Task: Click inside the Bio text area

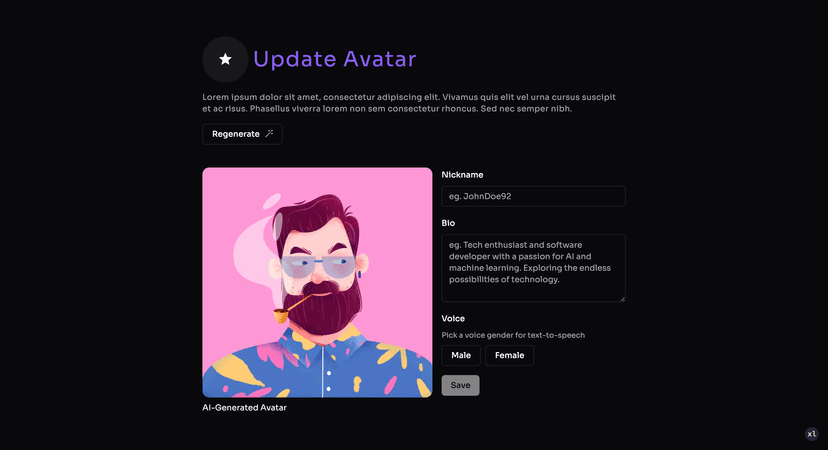Action: click(x=533, y=268)
